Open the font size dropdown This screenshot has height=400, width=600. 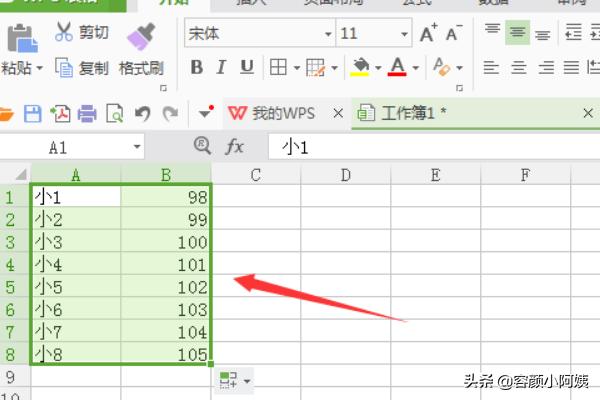click(404, 34)
